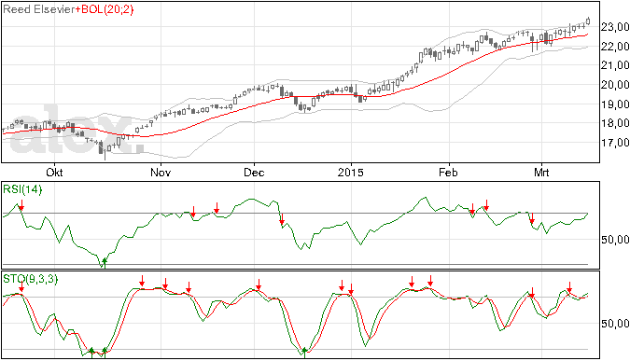Click the Nov month label
The width and height of the screenshot is (644, 361).
(161, 172)
